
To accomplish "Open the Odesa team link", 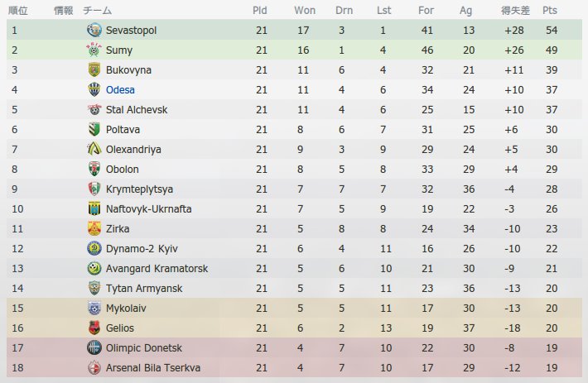I will 120,90.
